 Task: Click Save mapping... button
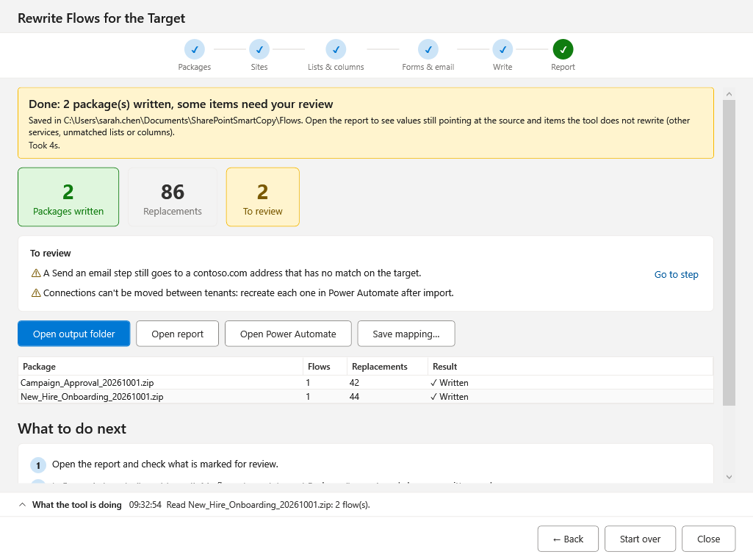pos(406,334)
